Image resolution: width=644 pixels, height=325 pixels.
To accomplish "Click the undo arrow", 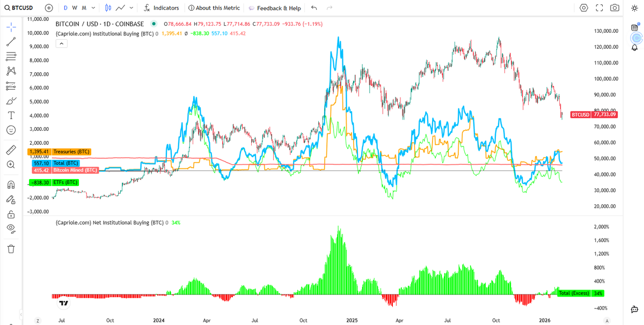I will pos(314,8).
